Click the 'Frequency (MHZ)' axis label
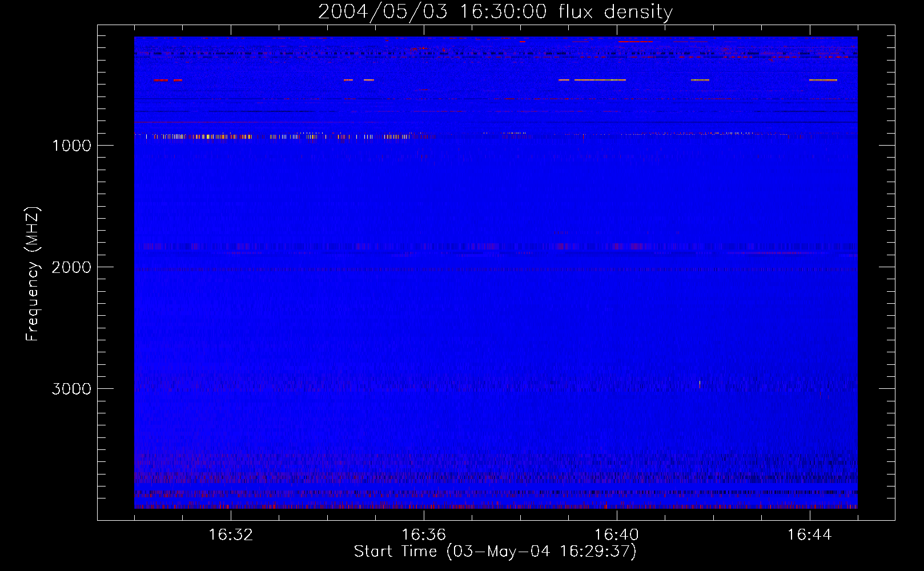The height and width of the screenshot is (571, 924). [x=33, y=274]
